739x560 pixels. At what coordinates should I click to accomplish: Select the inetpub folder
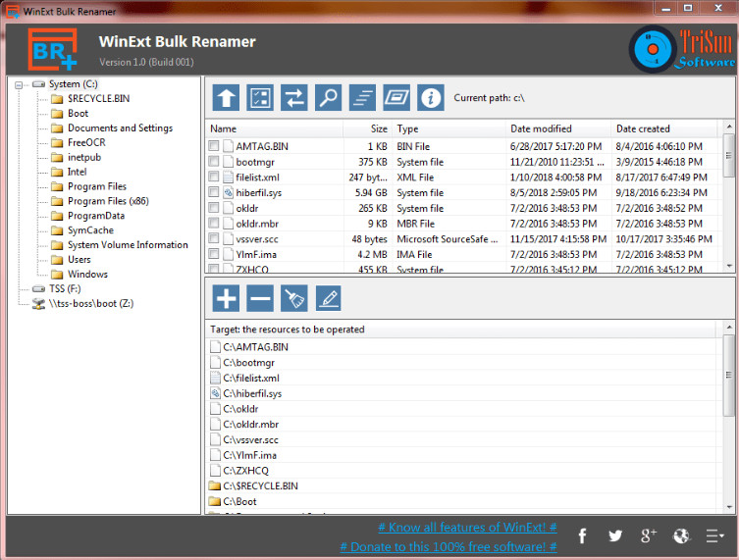[83, 157]
